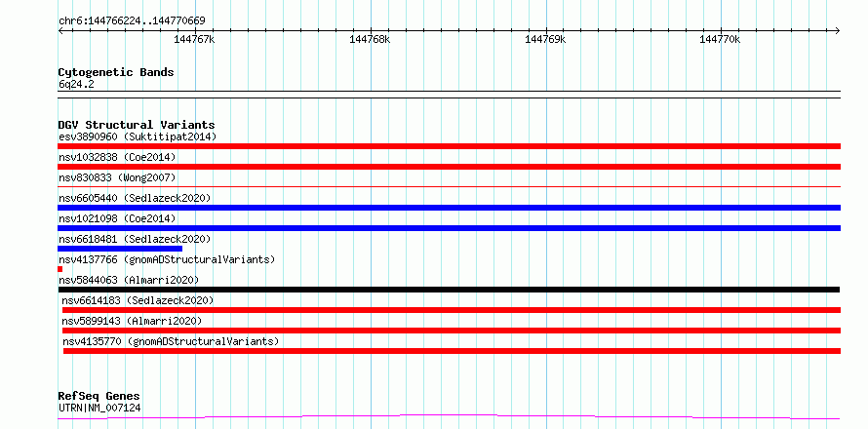Click the 144769k ruler tick label

pos(545,39)
